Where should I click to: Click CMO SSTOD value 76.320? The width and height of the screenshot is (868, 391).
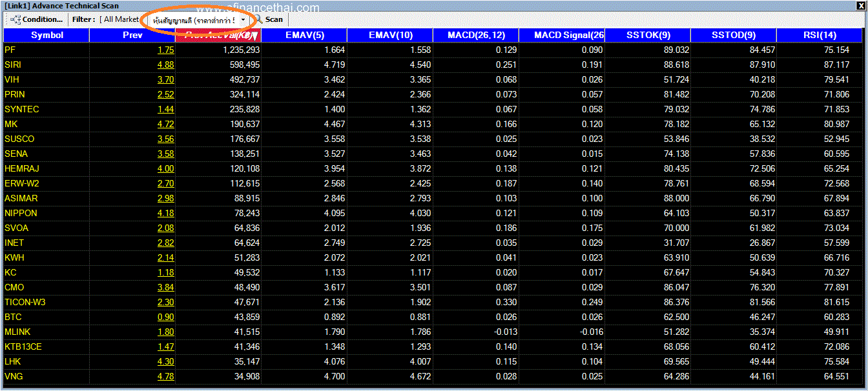(761, 287)
